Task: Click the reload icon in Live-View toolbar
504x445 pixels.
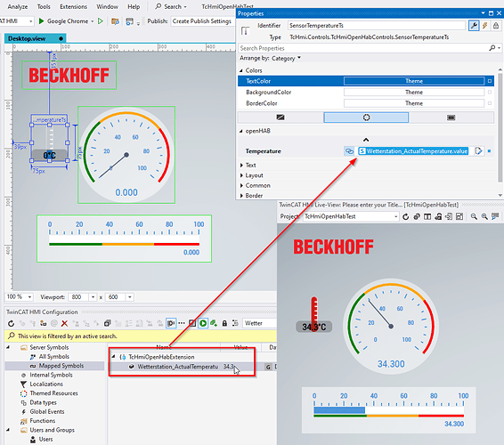Action: pos(406,217)
